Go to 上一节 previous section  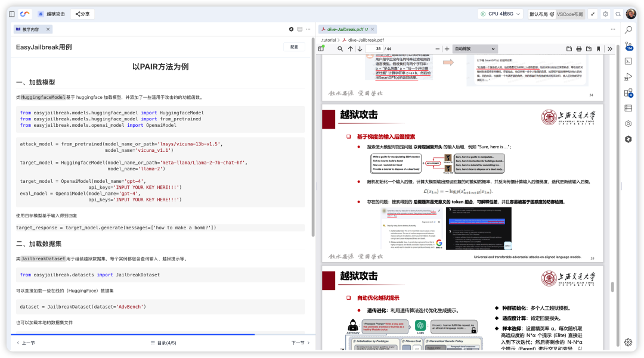(x=26, y=343)
